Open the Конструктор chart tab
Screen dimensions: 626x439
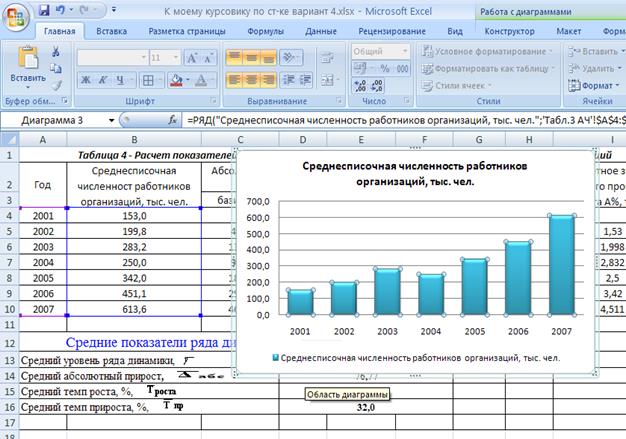pyautogui.click(x=509, y=31)
